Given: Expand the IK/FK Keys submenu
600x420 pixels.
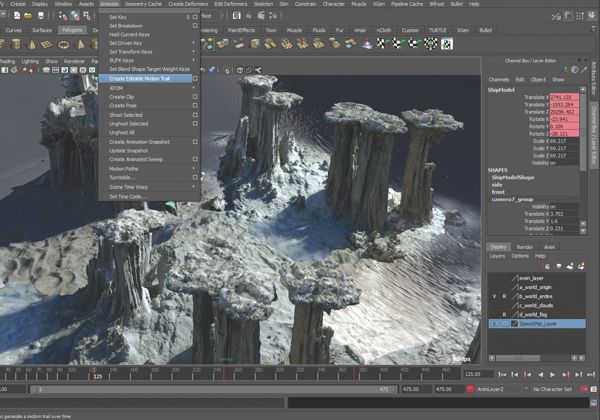Looking at the screenshot, I should click(194, 60).
